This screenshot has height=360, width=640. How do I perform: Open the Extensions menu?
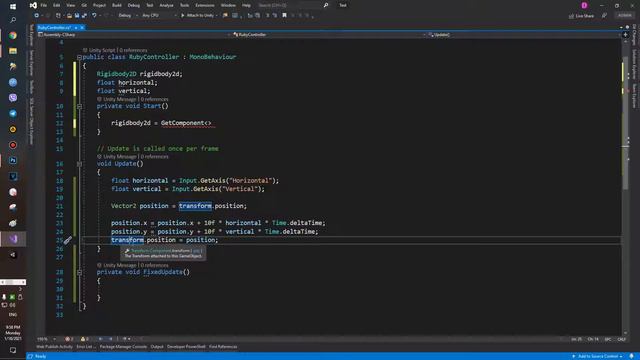click(204, 5)
